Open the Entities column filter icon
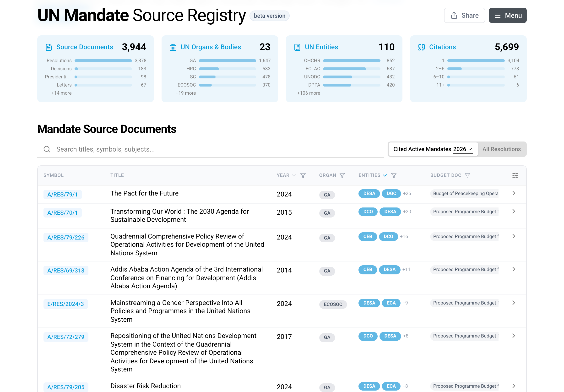 point(394,175)
